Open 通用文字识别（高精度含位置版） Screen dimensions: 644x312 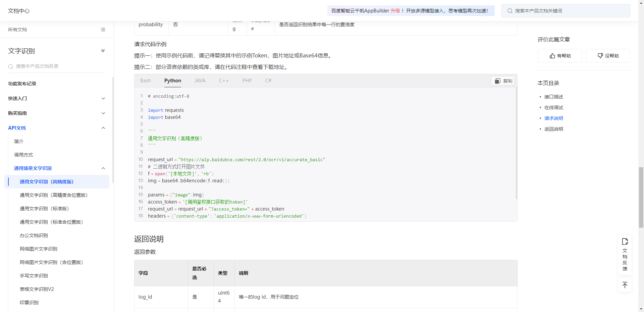tap(54, 195)
